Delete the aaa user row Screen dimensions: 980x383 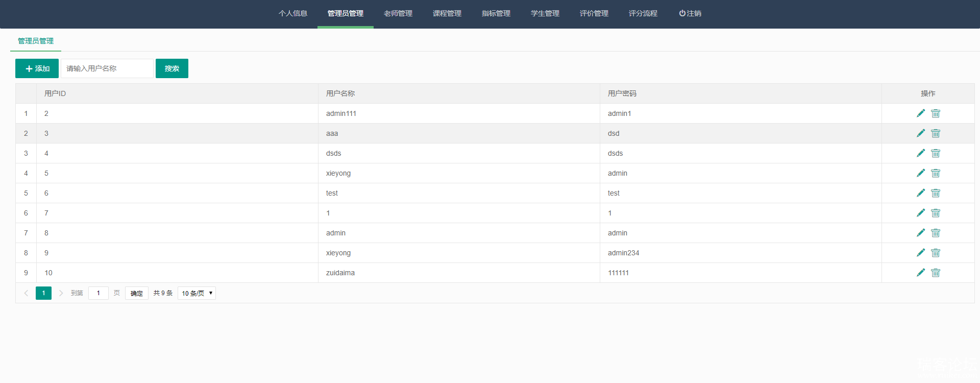click(936, 133)
